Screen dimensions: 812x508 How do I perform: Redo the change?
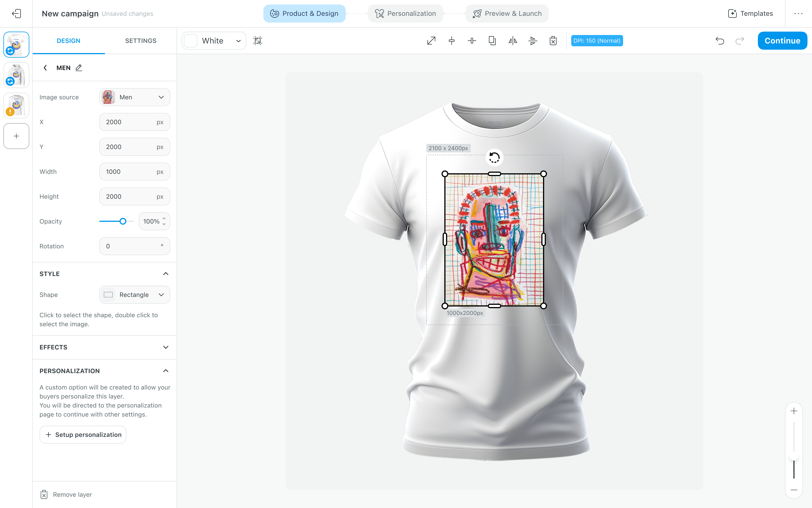click(740, 41)
